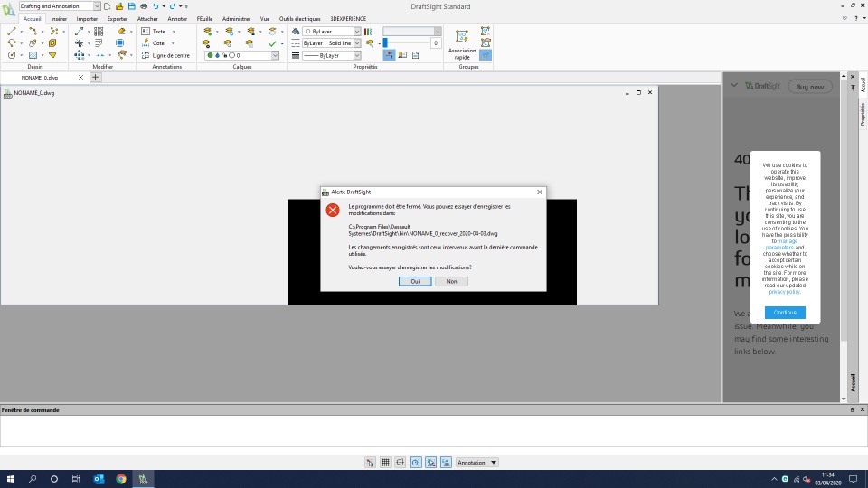868x488 pixels.
Task: Click the Offset tool in Modifier
Action: (99, 43)
